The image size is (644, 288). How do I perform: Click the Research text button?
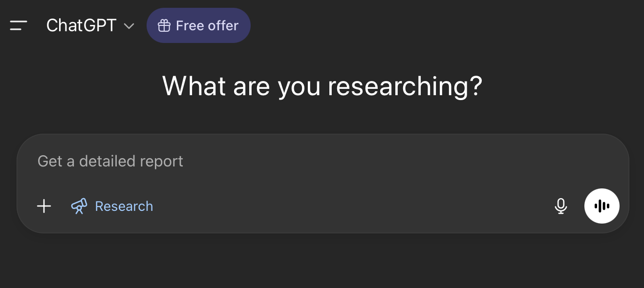coord(124,206)
